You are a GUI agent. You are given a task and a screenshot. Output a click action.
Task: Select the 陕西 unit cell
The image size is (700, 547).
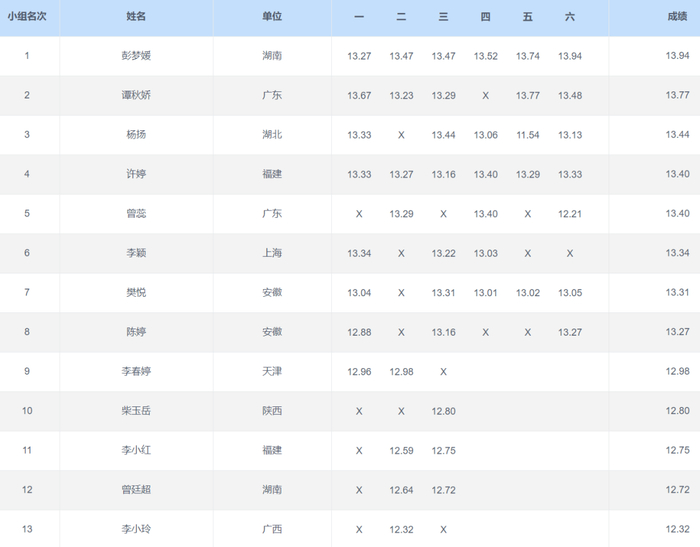click(x=272, y=411)
